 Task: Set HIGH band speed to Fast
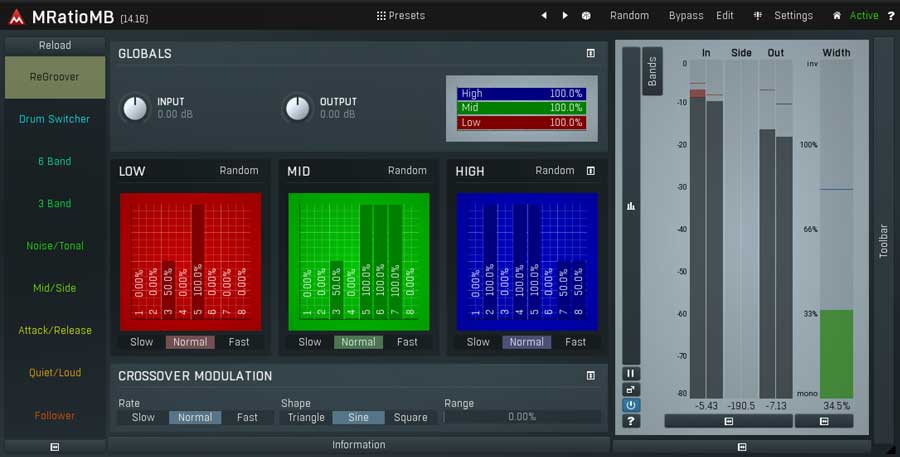(x=575, y=342)
